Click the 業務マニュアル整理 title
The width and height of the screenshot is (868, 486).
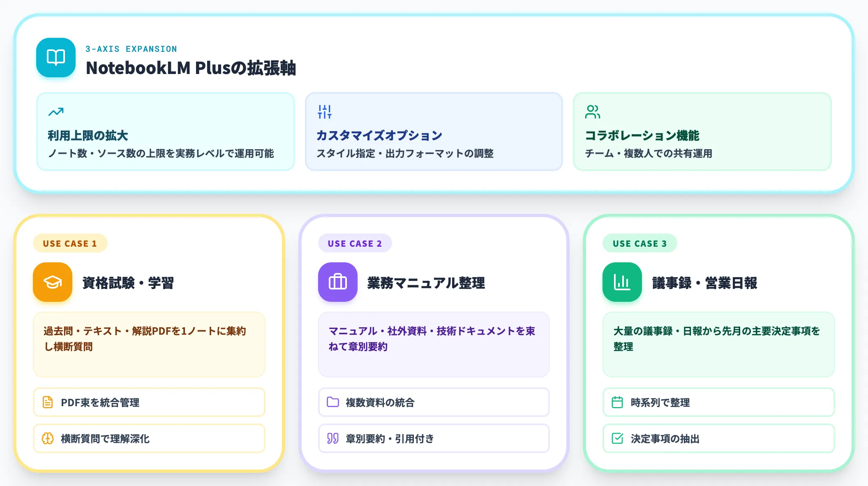[426, 283]
